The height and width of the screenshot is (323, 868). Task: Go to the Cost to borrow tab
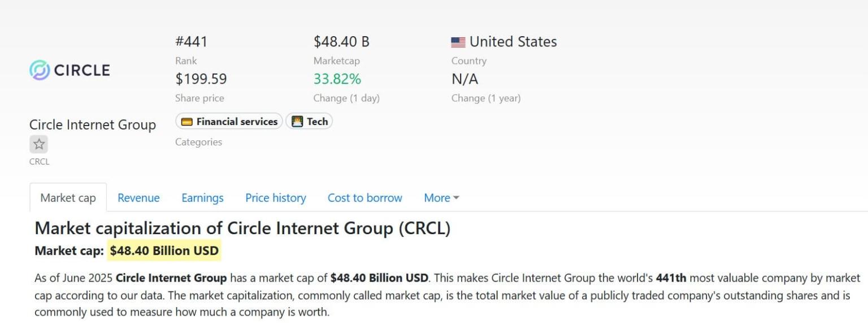pos(364,198)
